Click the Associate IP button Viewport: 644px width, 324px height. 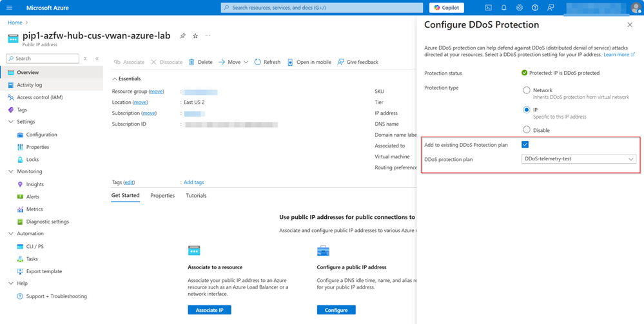pos(210,310)
